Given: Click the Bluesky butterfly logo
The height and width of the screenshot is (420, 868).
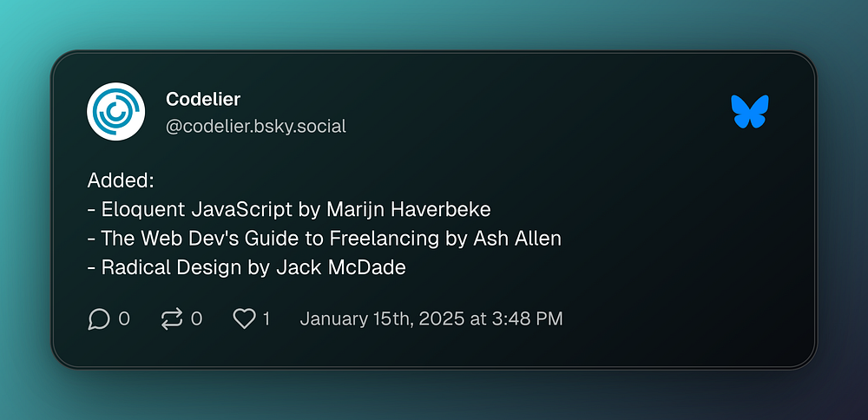Looking at the screenshot, I should pyautogui.click(x=750, y=112).
